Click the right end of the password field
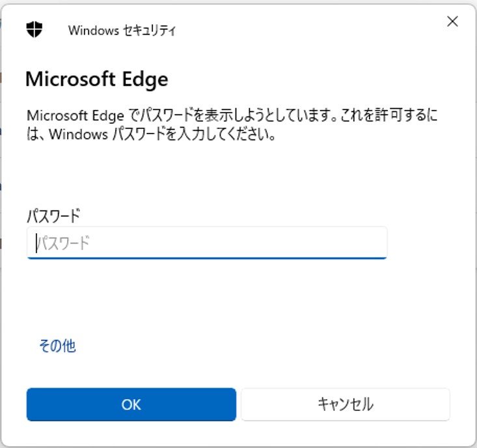 [x=377, y=243]
